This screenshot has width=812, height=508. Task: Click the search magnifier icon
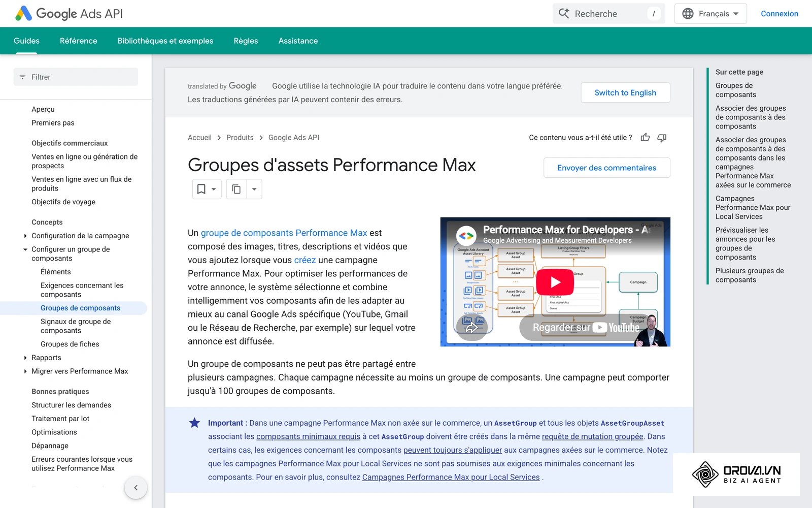click(564, 13)
